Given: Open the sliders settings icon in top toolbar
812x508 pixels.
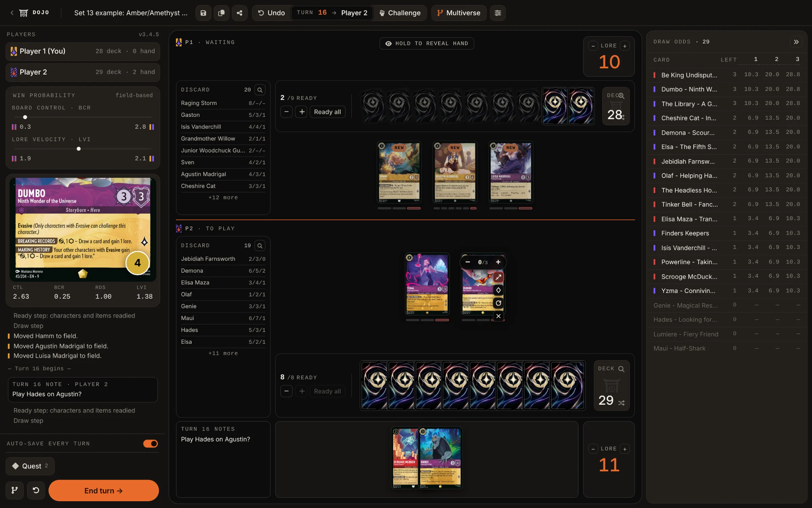Looking at the screenshot, I should 498,13.
